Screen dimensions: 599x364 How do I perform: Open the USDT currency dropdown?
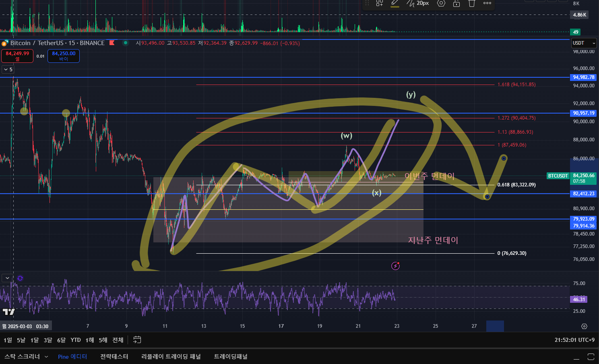(584, 43)
